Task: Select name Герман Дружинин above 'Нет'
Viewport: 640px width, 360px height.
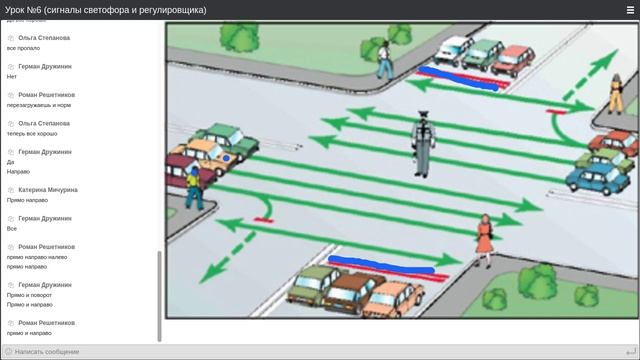Action: (45, 67)
